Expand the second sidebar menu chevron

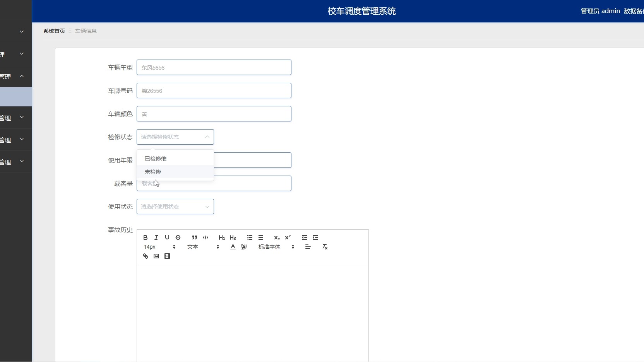click(22, 54)
